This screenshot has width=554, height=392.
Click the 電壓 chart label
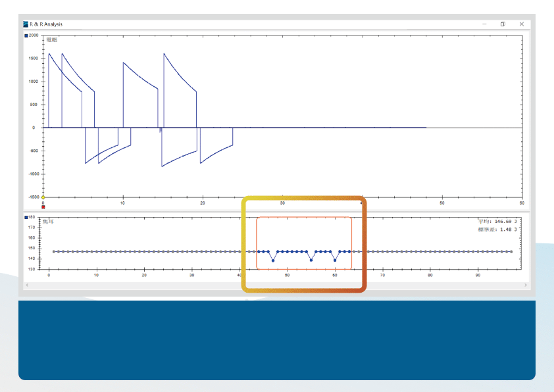51,40
